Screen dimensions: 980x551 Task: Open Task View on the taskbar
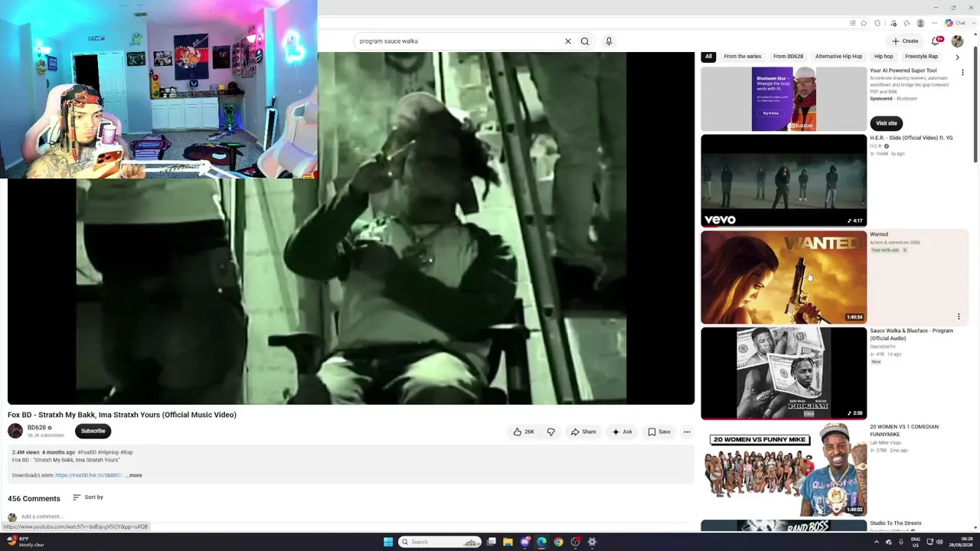point(492,542)
